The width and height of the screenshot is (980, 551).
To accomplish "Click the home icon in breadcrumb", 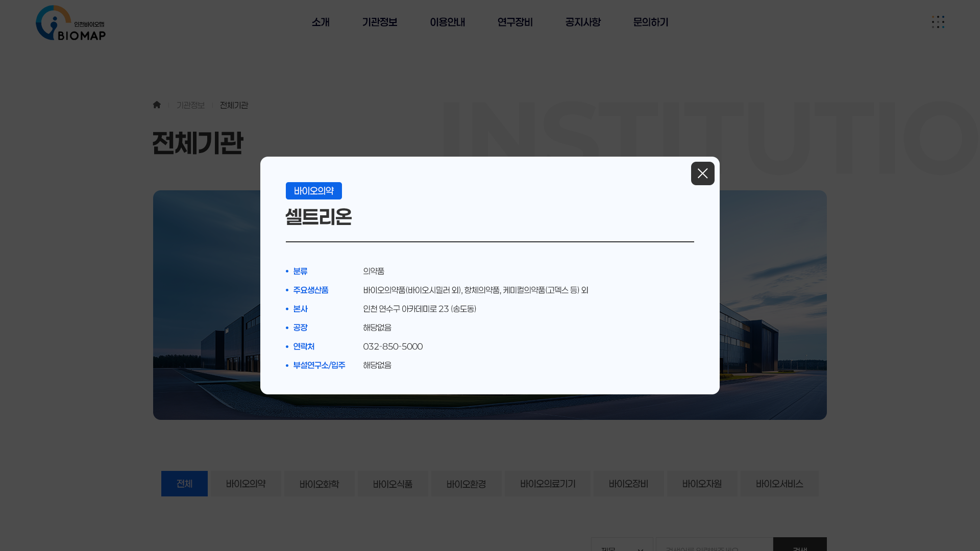I will [x=157, y=105].
